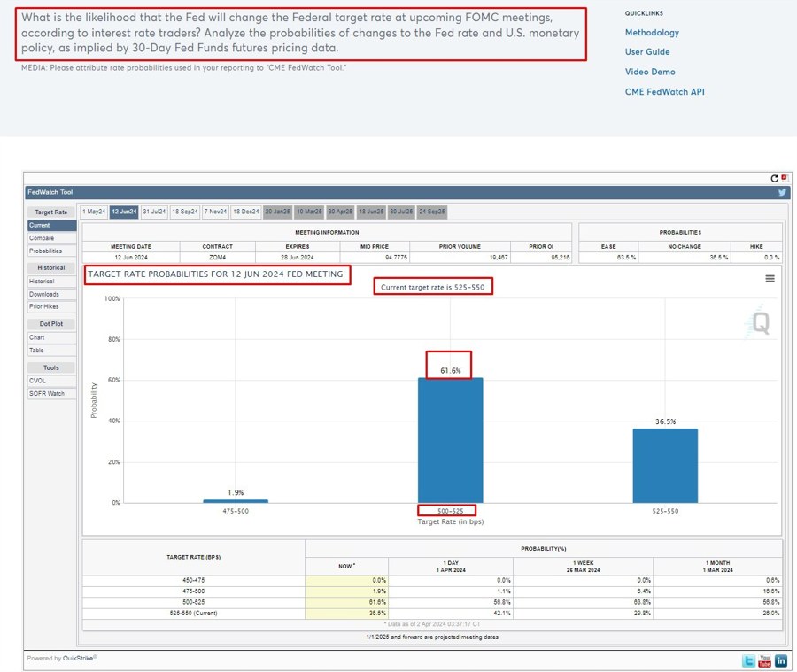Click the Twitter icon in the bottom footer

748,660
